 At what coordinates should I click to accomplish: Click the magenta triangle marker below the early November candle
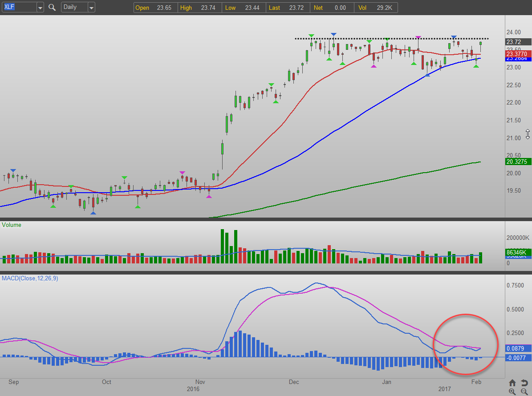[x=209, y=196]
